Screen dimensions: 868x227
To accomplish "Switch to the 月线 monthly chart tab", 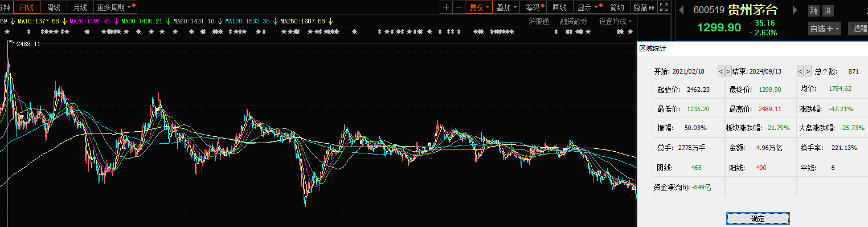I will [x=80, y=7].
